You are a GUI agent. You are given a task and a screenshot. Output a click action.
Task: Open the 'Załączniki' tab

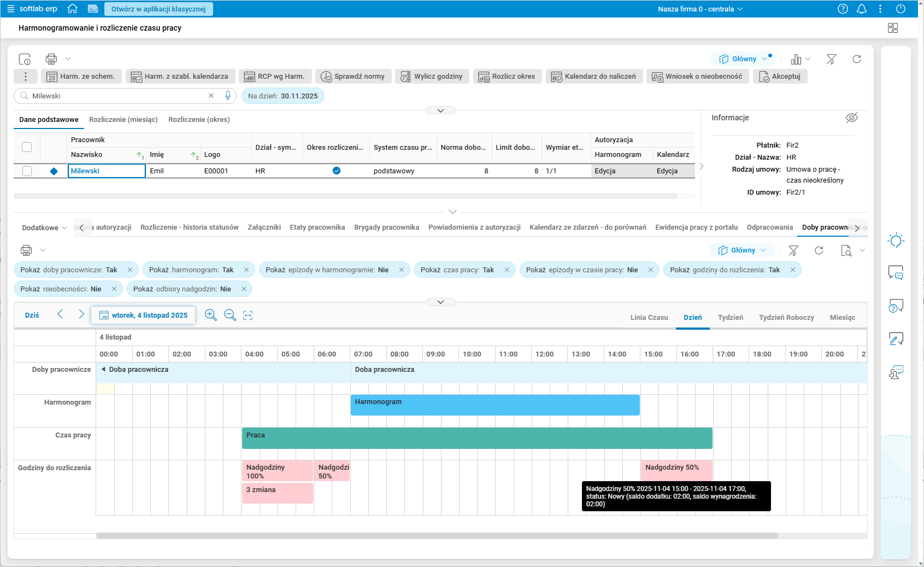tap(264, 227)
